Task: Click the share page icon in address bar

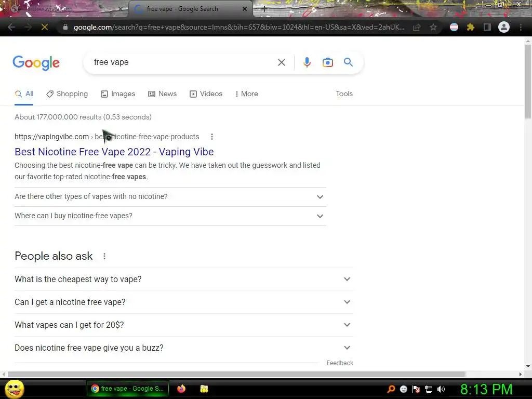Action: tap(417, 27)
